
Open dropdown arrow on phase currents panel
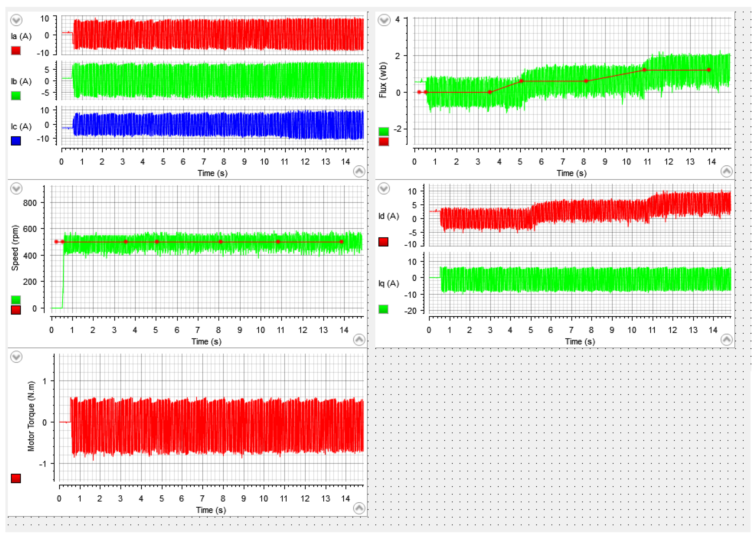(x=16, y=20)
